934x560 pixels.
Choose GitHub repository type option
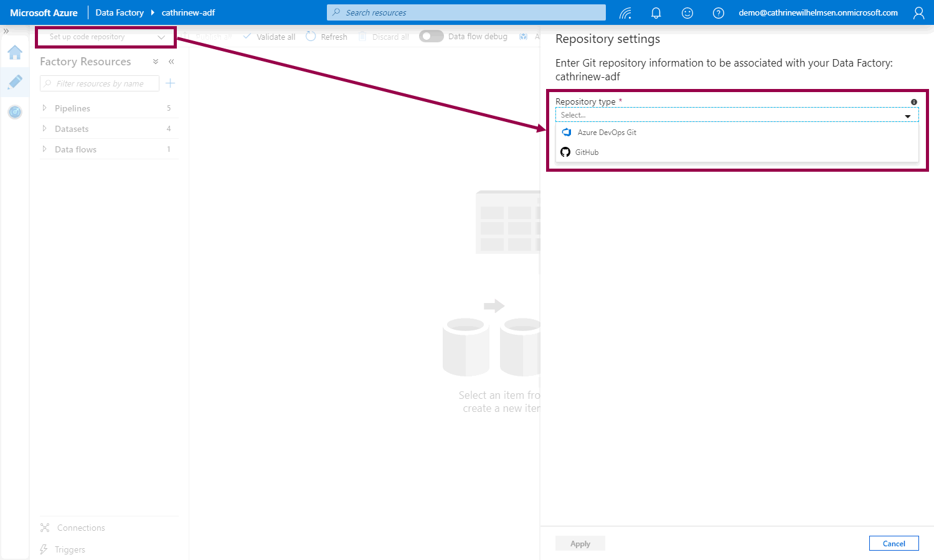(587, 152)
